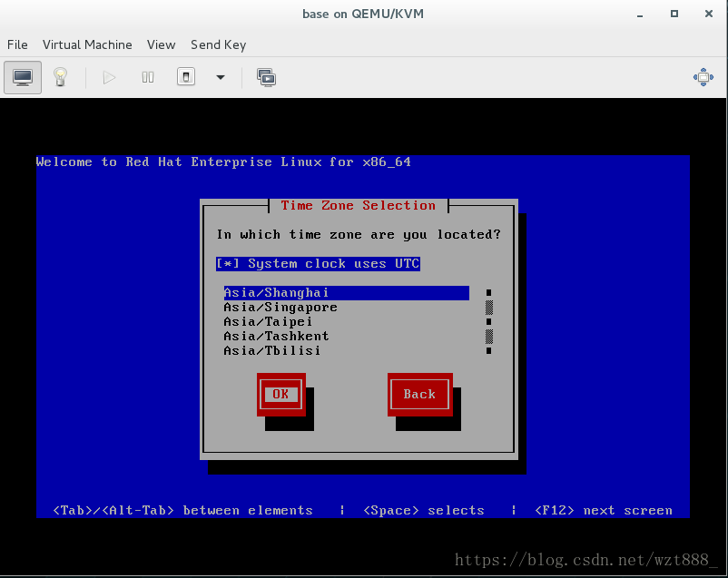Maximize the QEMU/KVM window
The image size is (728, 578).
674,14
